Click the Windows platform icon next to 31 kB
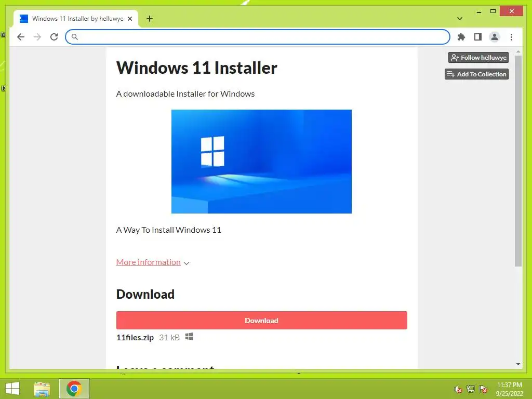Image resolution: width=532 pixels, height=399 pixels. pyautogui.click(x=189, y=337)
